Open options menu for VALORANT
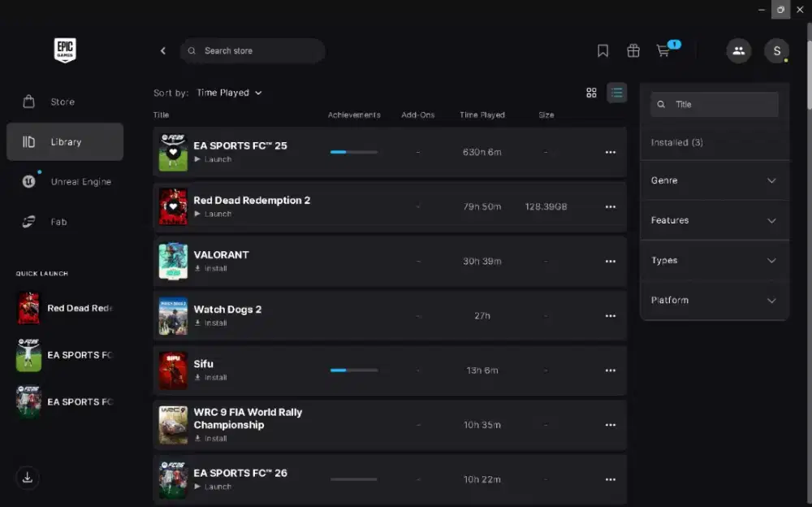The height and width of the screenshot is (507, 812). 611,262
